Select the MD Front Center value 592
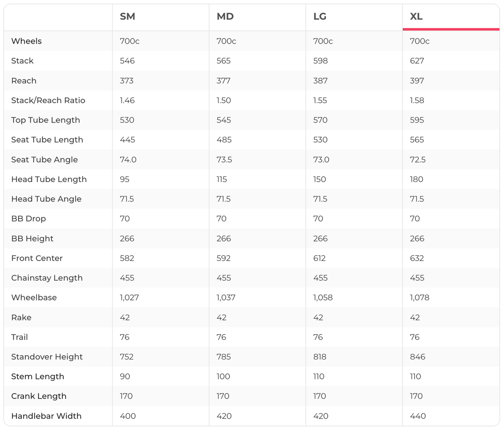 (223, 258)
